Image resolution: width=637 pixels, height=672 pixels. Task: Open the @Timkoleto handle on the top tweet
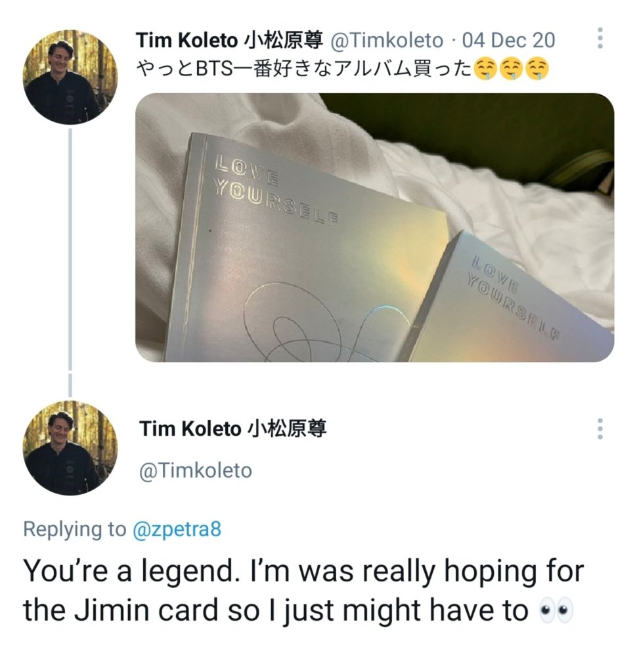click(387, 41)
